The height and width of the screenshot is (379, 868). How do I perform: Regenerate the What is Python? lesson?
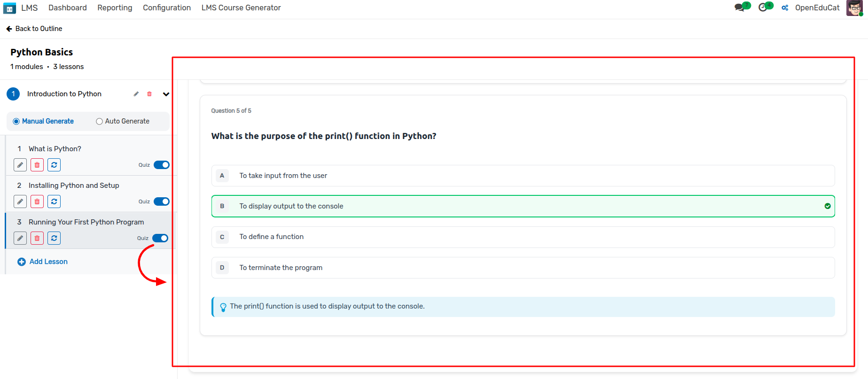(x=54, y=165)
